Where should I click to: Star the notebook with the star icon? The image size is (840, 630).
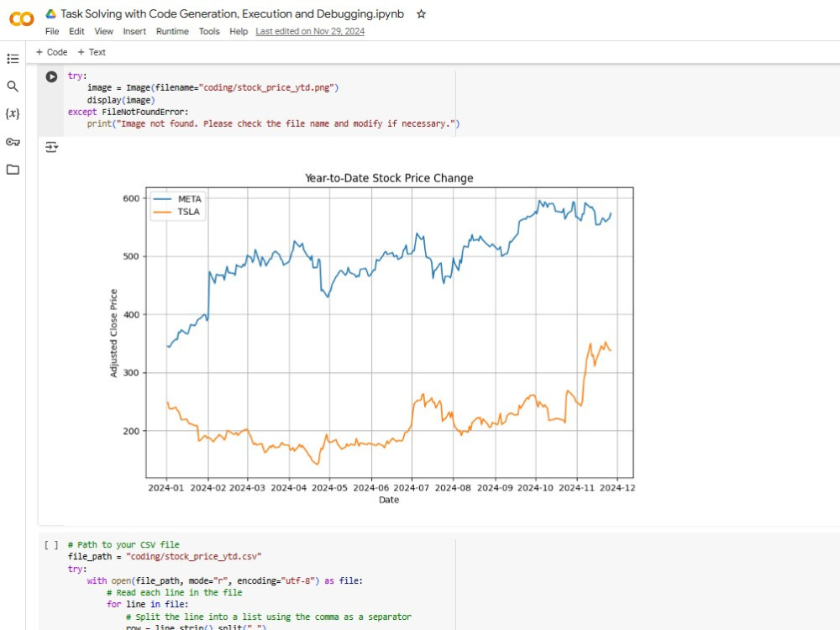421,14
